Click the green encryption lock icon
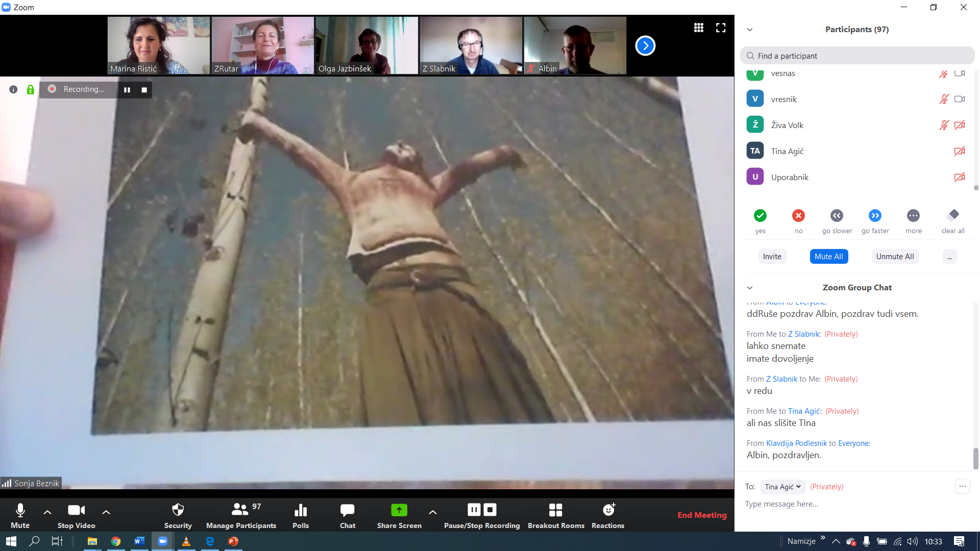980x551 pixels. pos(31,90)
